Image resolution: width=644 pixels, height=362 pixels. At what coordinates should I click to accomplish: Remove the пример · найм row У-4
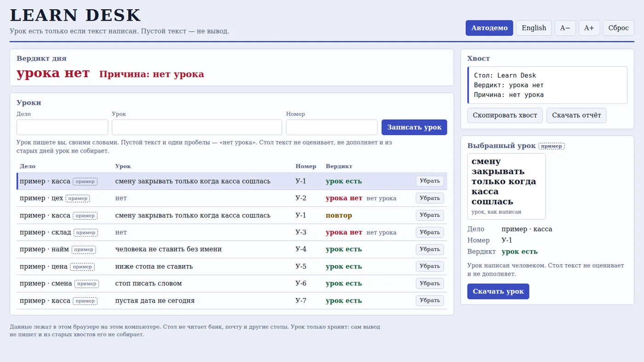click(430, 249)
